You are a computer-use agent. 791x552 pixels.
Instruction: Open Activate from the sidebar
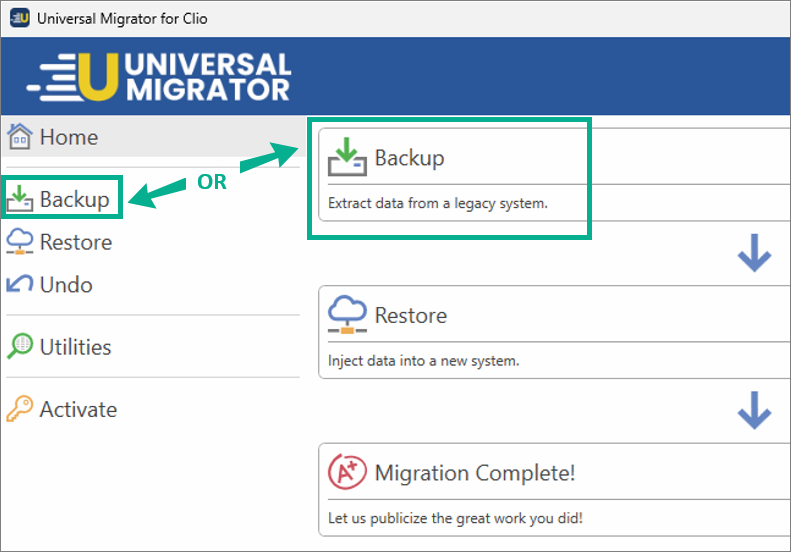(78, 409)
